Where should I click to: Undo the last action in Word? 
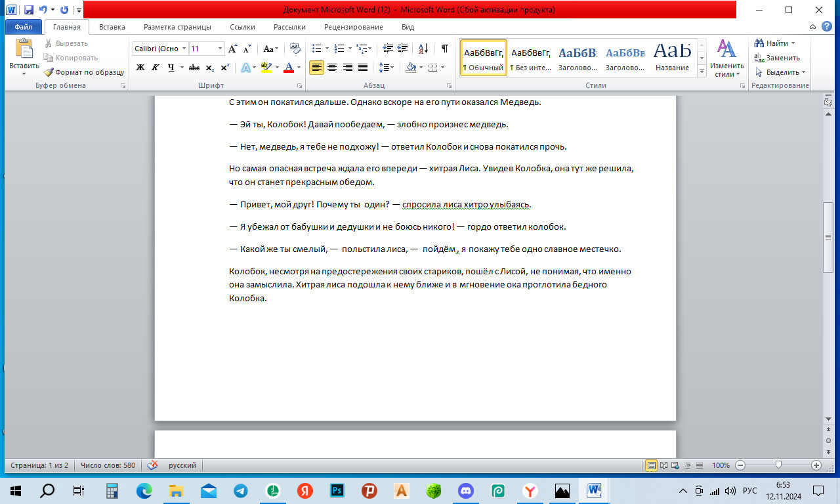tap(43, 10)
